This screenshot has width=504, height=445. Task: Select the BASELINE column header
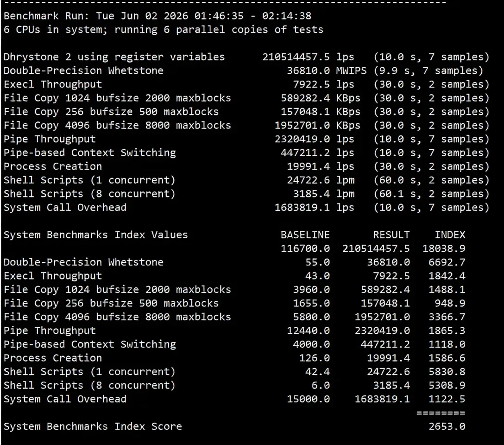click(305, 235)
